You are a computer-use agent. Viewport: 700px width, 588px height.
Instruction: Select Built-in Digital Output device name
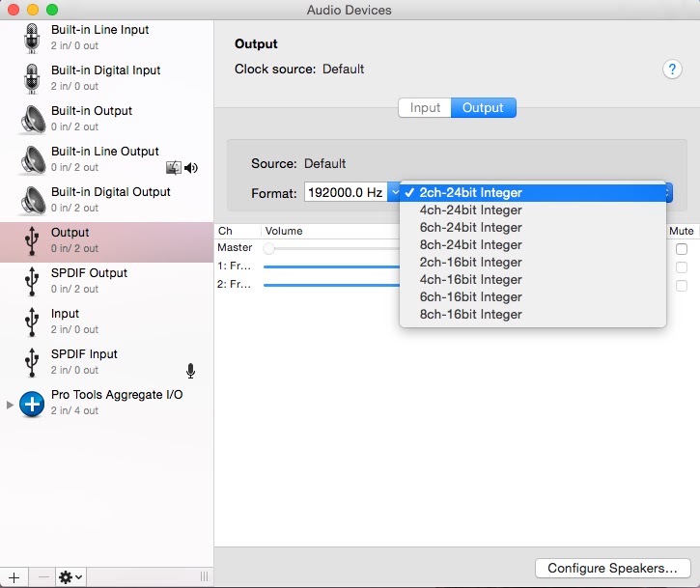point(111,192)
